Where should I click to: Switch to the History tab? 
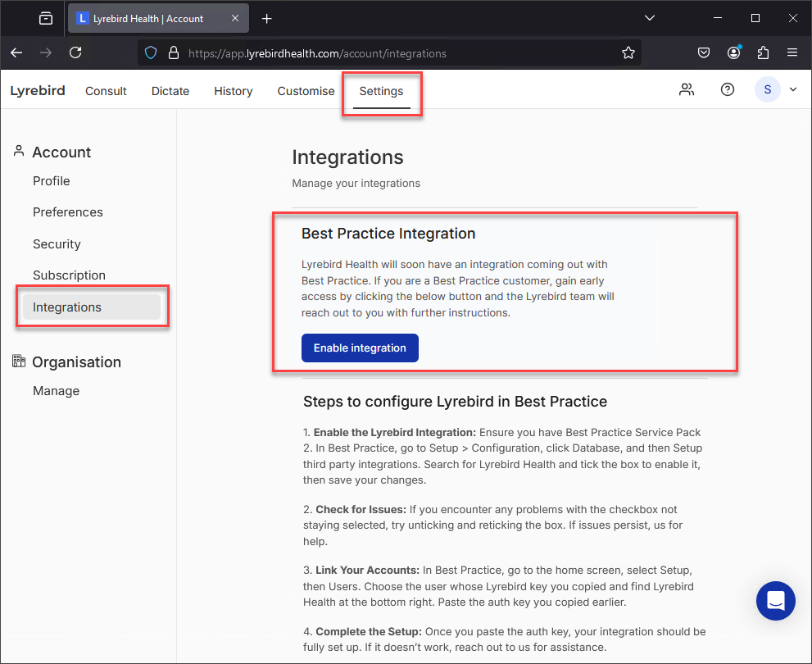tap(233, 91)
